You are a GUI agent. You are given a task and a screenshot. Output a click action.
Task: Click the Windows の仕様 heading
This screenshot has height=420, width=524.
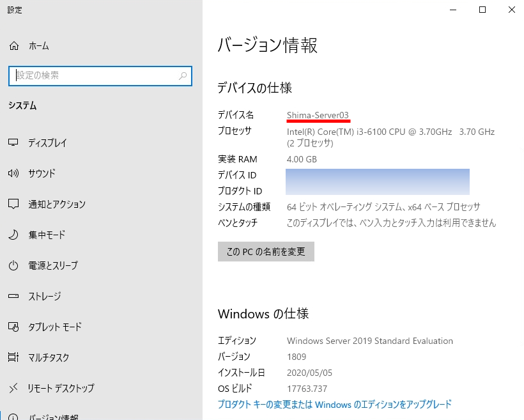(x=263, y=314)
